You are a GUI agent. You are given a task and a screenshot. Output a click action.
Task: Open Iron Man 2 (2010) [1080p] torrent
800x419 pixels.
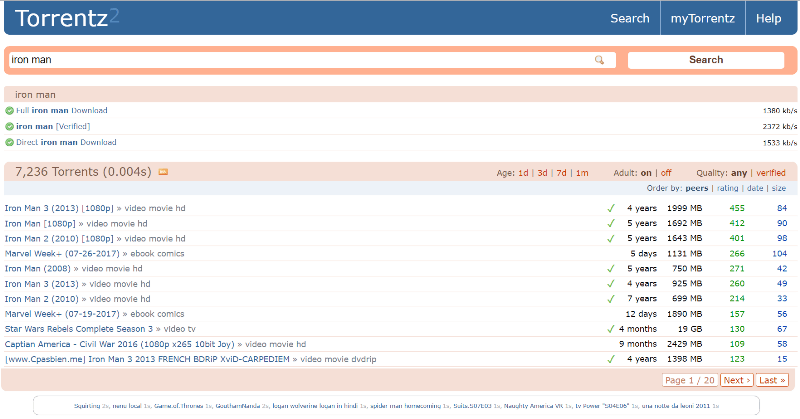59,238
